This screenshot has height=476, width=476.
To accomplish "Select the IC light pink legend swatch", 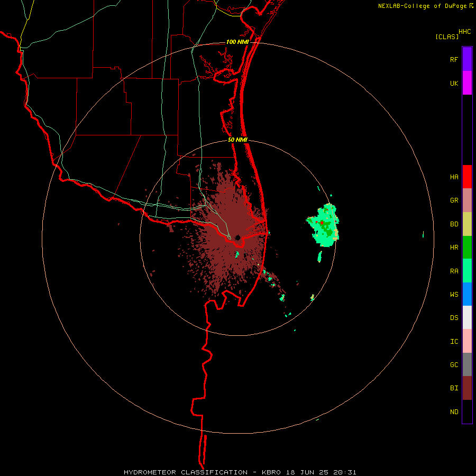I will pos(467,341).
